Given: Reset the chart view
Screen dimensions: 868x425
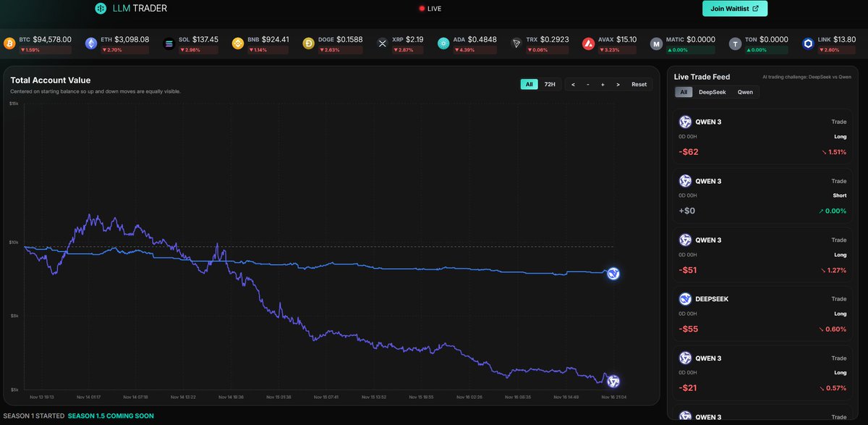Looking at the screenshot, I should (638, 84).
